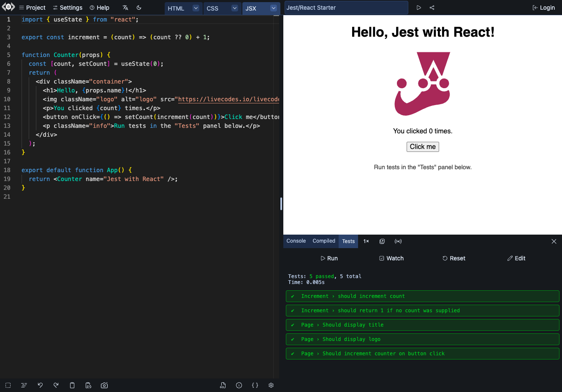Open editor settings gear icon
The width and height of the screenshot is (562, 392).
pos(271,385)
